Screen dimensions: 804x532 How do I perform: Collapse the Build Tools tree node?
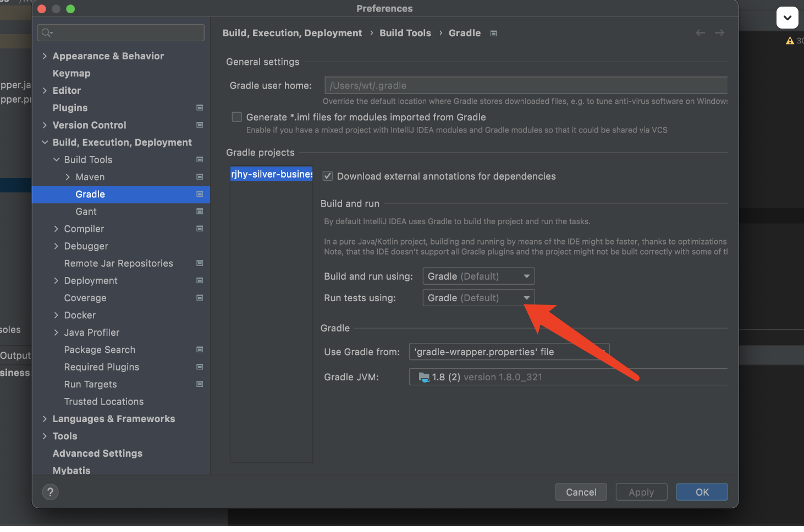pyautogui.click(x=56, y=160)
